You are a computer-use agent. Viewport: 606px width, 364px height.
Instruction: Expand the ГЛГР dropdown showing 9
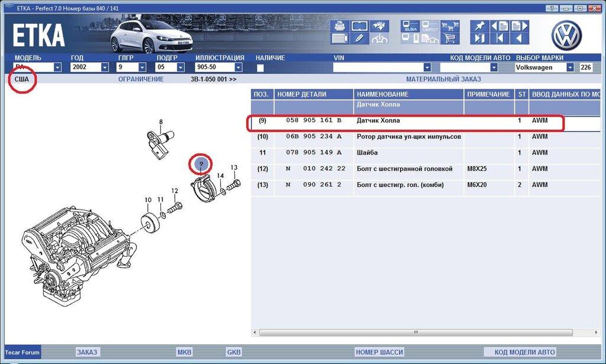(x=142, y=67)
